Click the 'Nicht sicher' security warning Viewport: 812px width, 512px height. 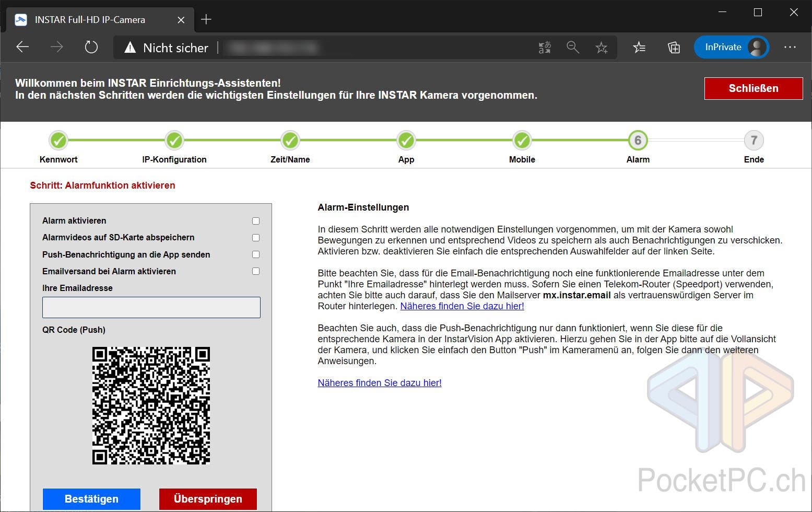[x=166, y=48]
